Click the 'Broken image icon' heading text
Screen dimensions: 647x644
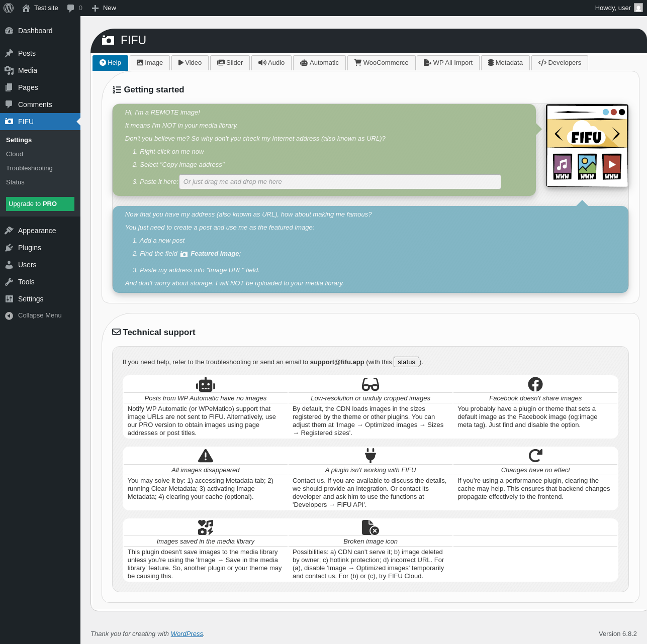371,542
